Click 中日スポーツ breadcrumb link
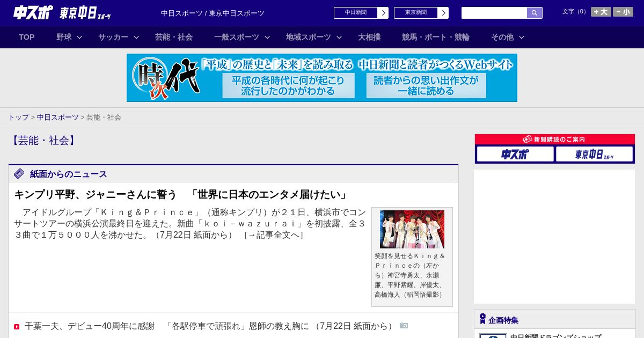 click(x=58, y=117)
